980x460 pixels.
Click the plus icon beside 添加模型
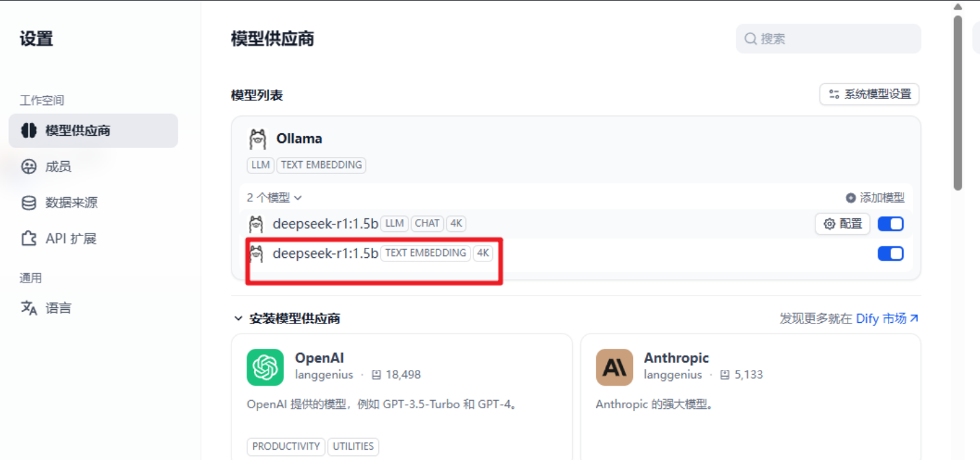click(x=851, y=198)
